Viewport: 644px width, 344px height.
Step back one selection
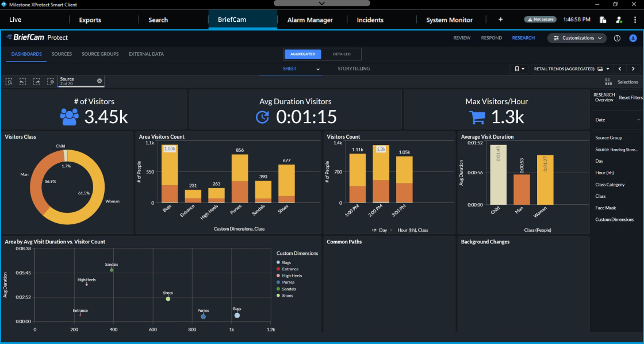pos(22,82)
